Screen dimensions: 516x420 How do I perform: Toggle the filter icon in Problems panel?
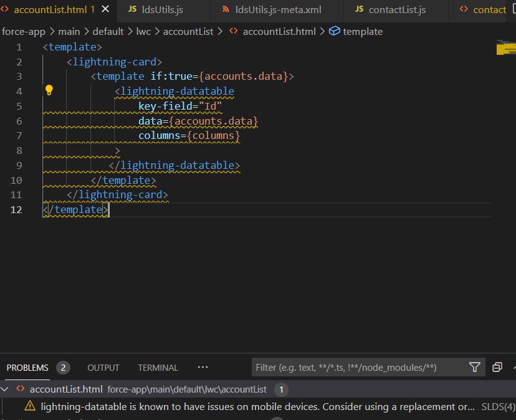(475, 367)
